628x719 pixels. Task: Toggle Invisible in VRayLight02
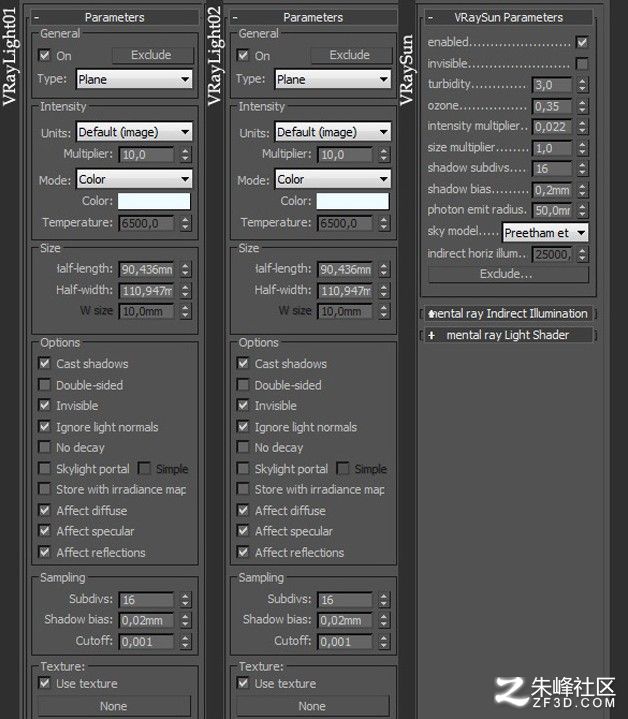[x=243, y=405]
